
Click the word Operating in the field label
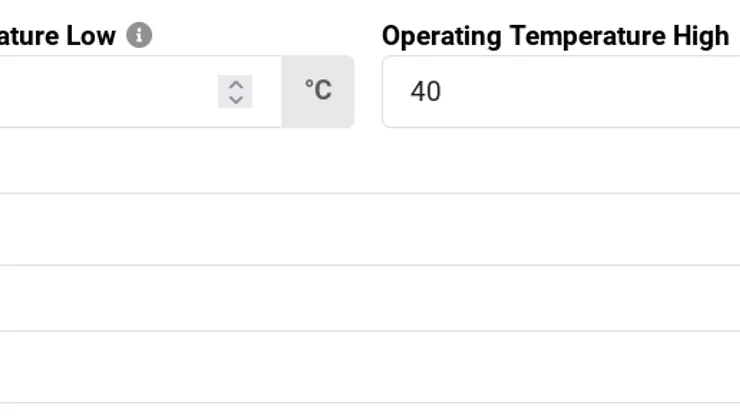[441, 37]
